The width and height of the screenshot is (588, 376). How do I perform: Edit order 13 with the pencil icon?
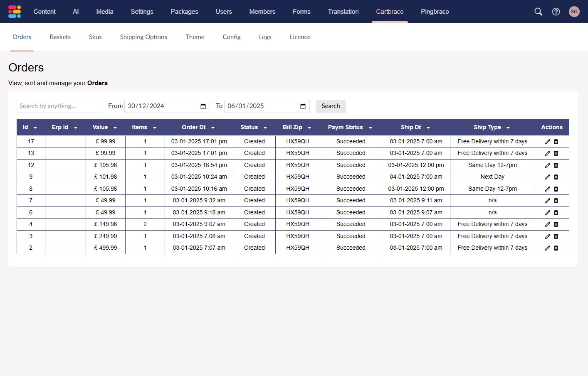[x=548, y=153]
